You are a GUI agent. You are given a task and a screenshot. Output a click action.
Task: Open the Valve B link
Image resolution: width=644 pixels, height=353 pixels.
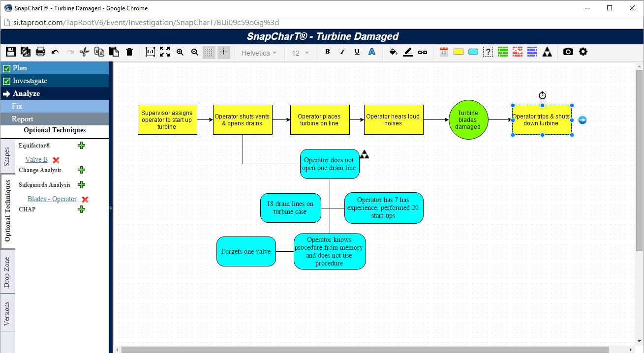(x=36, y=159)
